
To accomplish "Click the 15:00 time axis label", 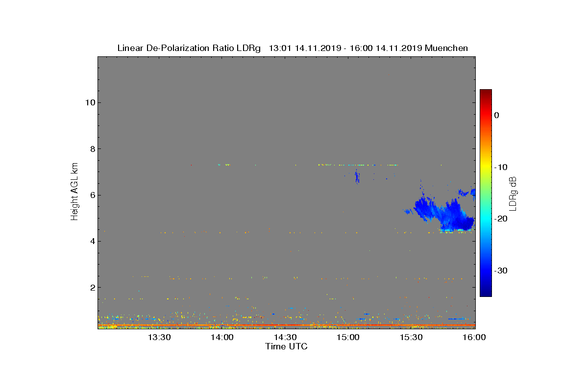I will pyautogui.click(x=348, y=337).
